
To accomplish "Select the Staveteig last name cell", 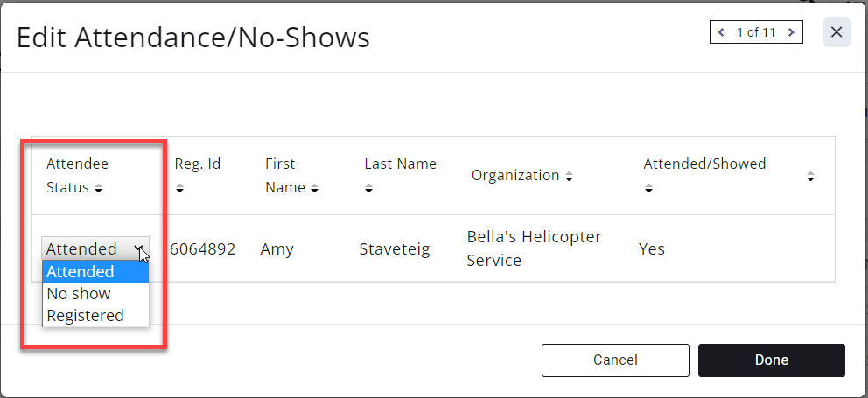I will point(395,249).
